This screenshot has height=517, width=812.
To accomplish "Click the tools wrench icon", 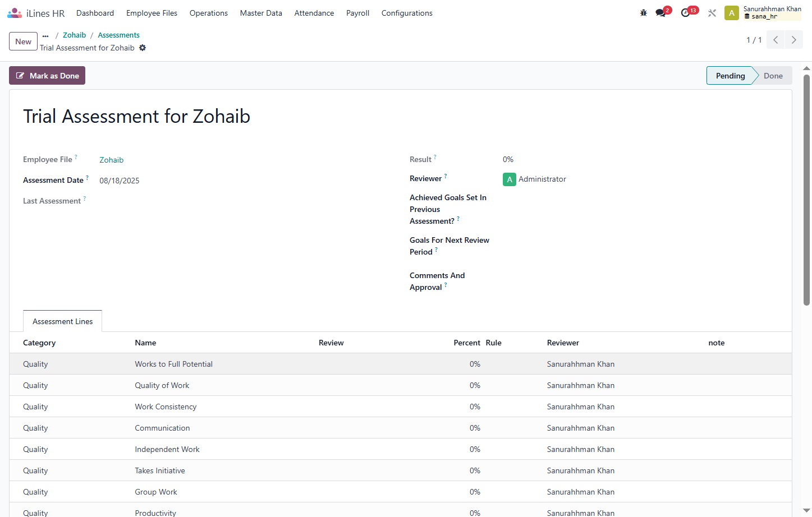I will pyautogui.click(x=712, y=13).
